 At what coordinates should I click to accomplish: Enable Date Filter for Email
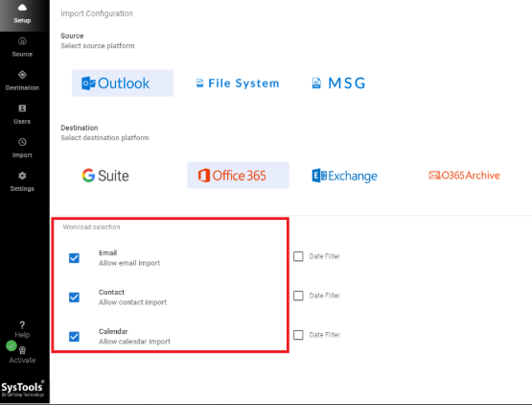(298, 256)
